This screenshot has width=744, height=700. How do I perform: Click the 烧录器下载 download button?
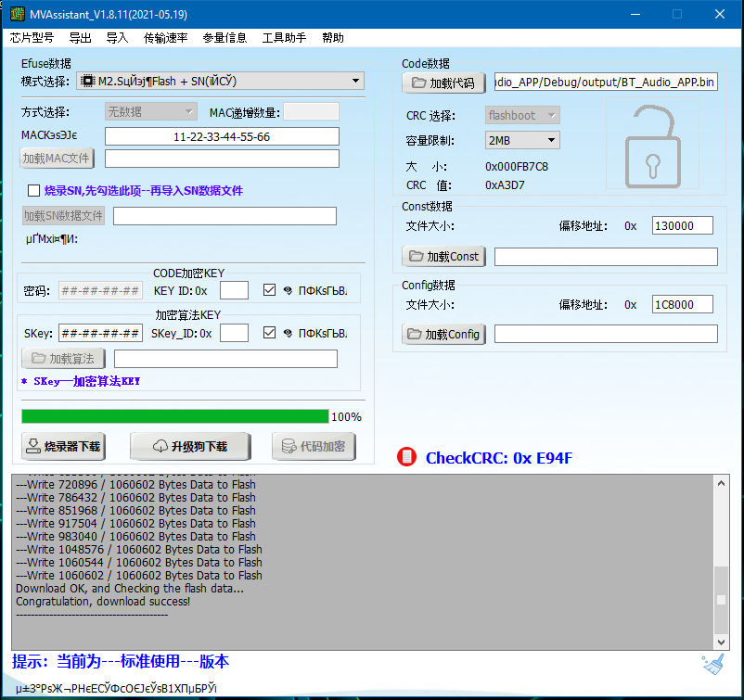pos(63,447)
